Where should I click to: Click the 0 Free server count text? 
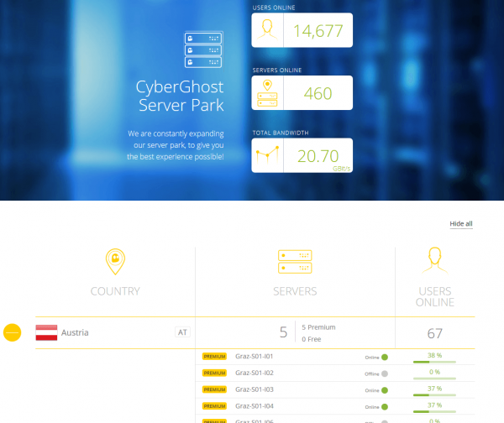pos(311,339)
